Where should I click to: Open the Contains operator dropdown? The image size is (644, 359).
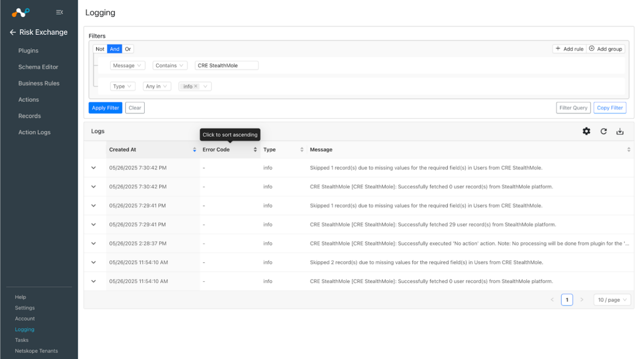point(170,65)
